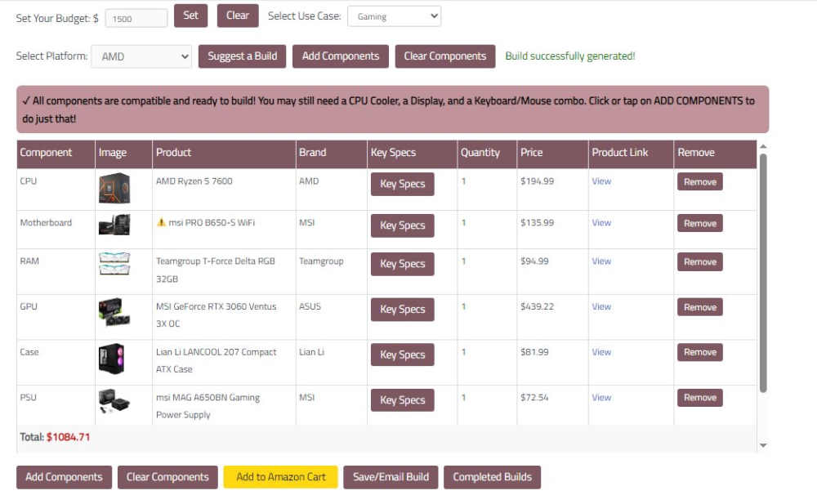Image resolution: width=817 pixels, height=504 pixels.
Task: Click the Teamgroup T-Force RAM image
Action: (114, 264)
